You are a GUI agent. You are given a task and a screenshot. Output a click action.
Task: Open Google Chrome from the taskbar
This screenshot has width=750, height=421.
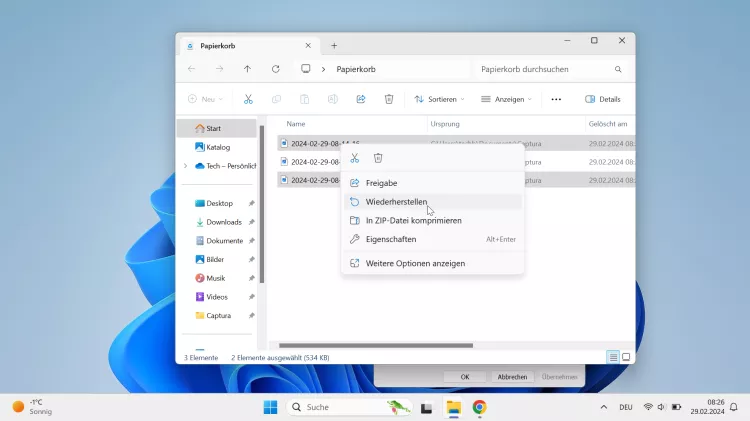[x=479, y=407]
